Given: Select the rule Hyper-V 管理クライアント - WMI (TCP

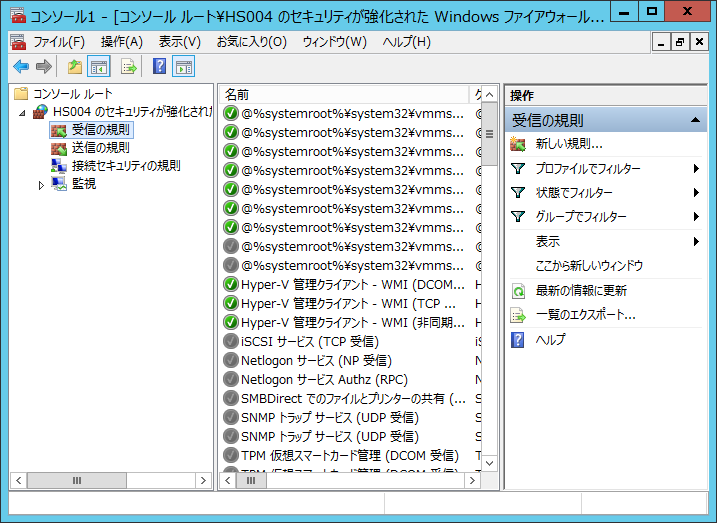Looking at the screenshot, I should pyautogui.click(x=348, y=304).
